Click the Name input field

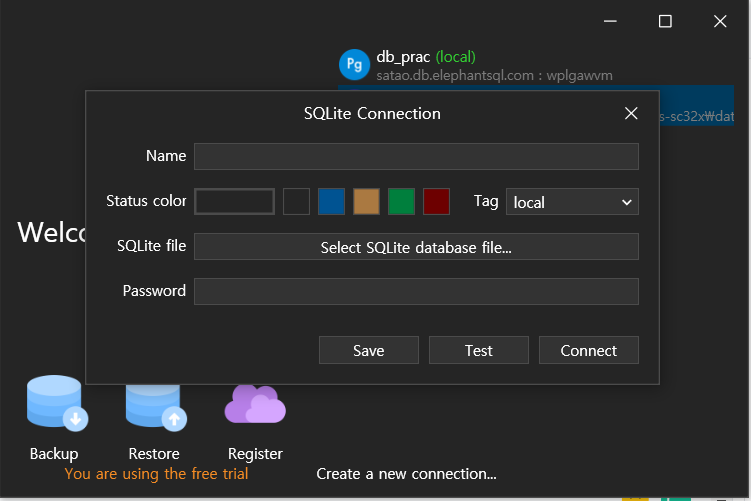[x=416, y=156]
